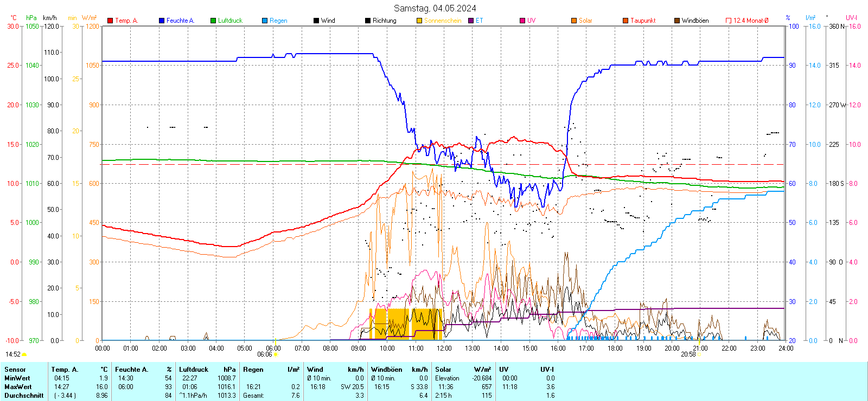The width and height of the screenshot is (868, 401).
Task: Click the Taupunkt legend label
Action: (x=643, y=21)
